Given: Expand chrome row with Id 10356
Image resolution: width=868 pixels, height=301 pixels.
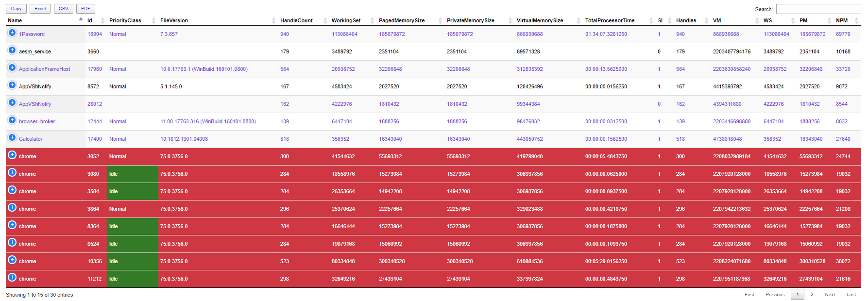Looking at the screenshot, I should 12,260.
